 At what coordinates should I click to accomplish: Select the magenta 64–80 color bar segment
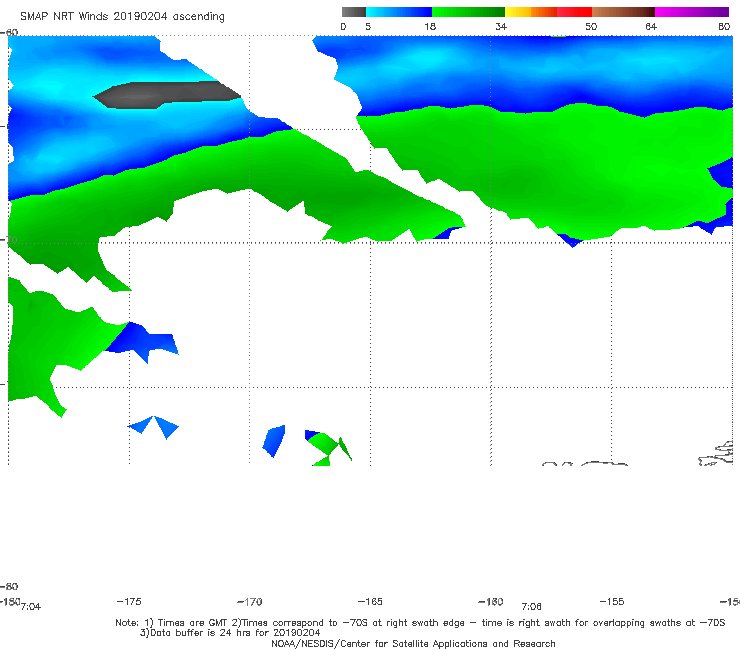pyautogui.click(x=692, y=12)
